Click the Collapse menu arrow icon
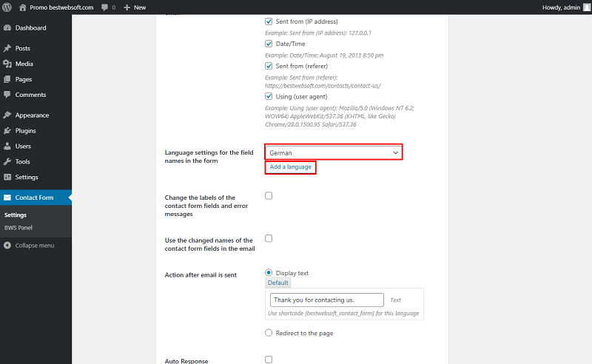Image resolution: width=592 pixels, height=364 pixels. [7, 246]
